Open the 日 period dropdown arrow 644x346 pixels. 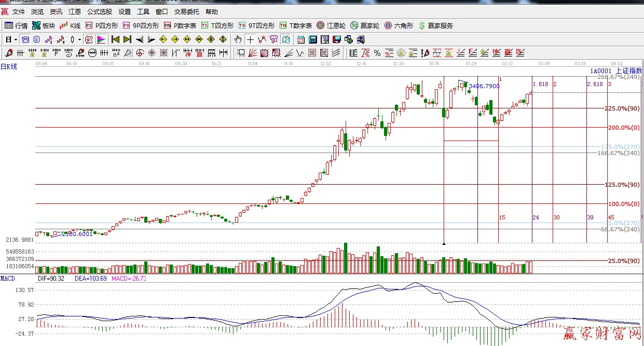coord(16,39)
